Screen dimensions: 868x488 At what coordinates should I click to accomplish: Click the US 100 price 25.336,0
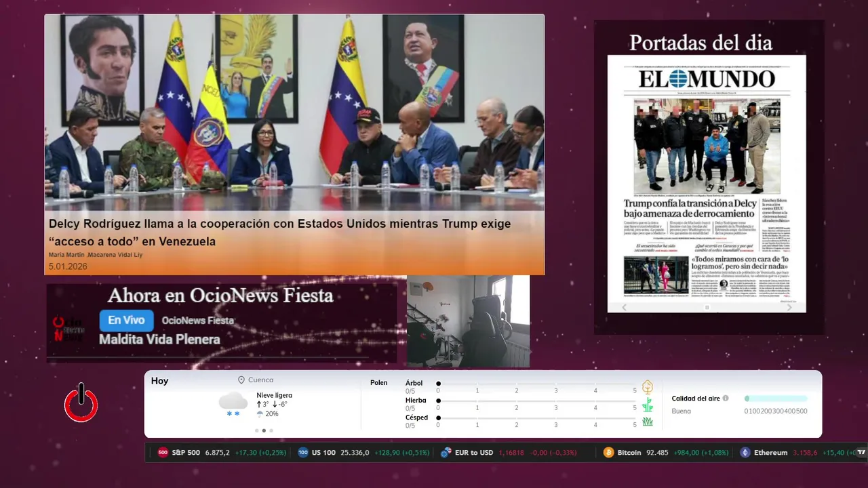355,453
